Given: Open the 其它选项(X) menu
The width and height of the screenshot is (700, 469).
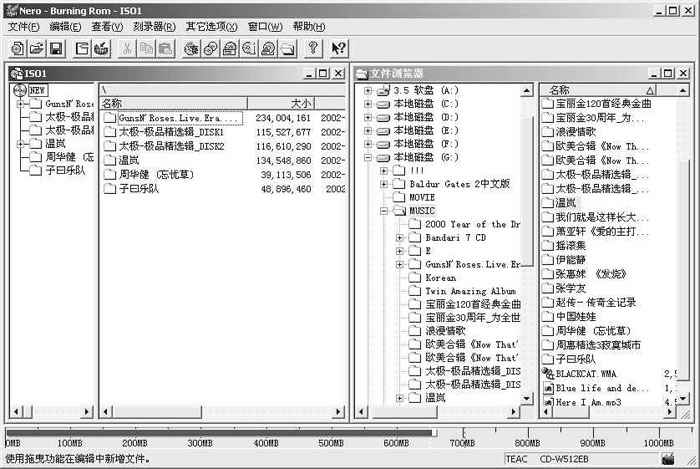Looking at the screenshot, I should coord(212,27).
